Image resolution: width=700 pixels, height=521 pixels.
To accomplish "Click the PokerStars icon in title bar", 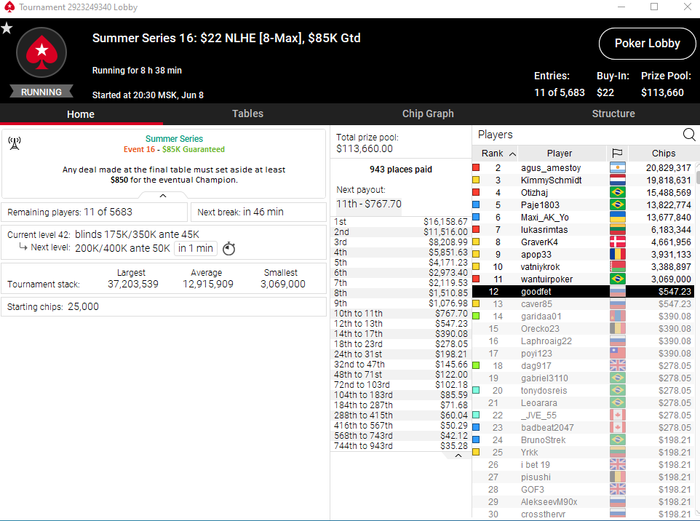I will (9, 7).
